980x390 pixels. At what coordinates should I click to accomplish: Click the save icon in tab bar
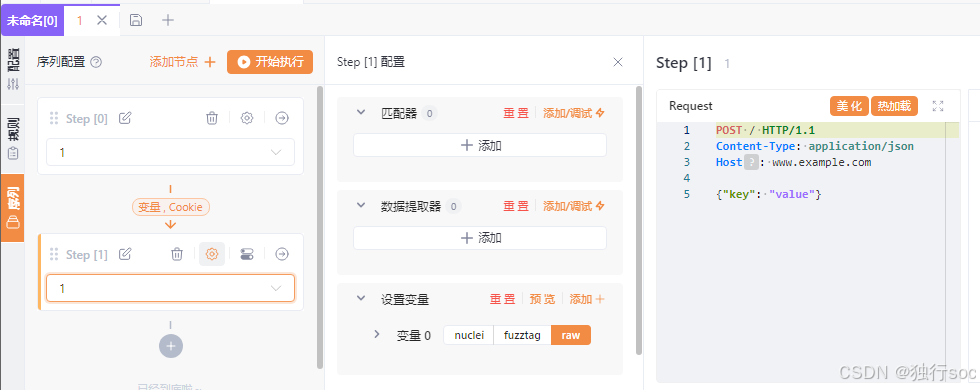click(136, 20)
